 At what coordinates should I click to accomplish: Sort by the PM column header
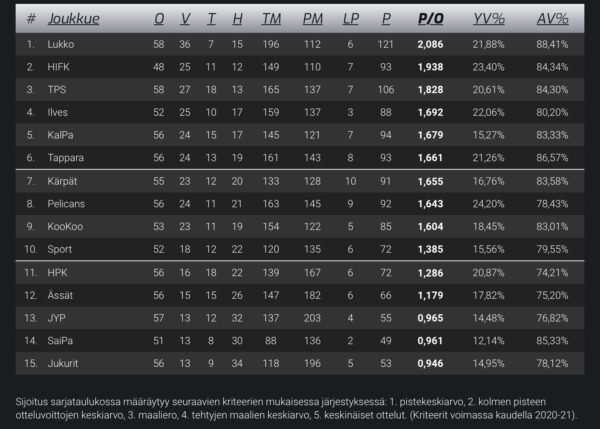[x=312, y=19]
